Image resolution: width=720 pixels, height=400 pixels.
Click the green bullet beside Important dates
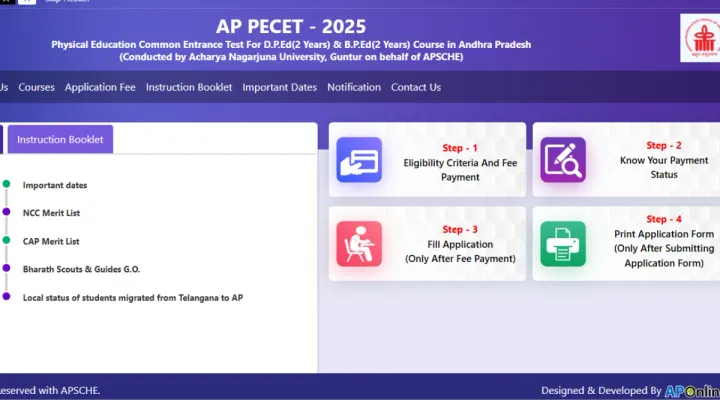click(x=6, y=185)
